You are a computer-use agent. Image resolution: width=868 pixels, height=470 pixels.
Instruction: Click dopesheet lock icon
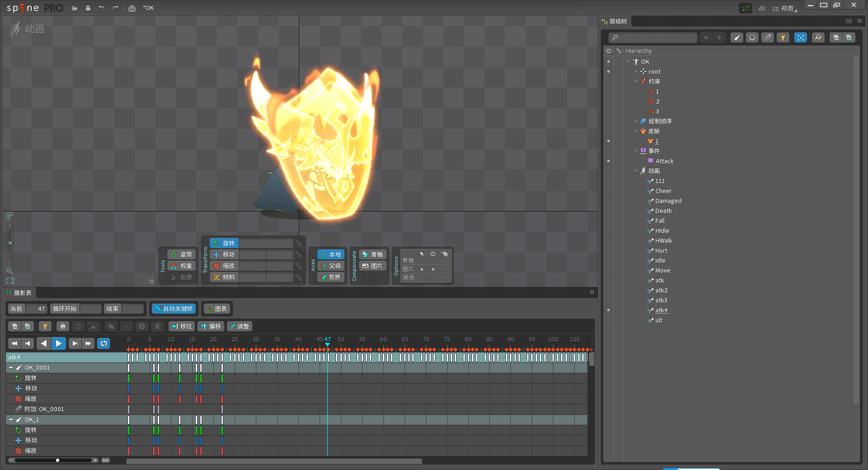(x=63, y=326)
